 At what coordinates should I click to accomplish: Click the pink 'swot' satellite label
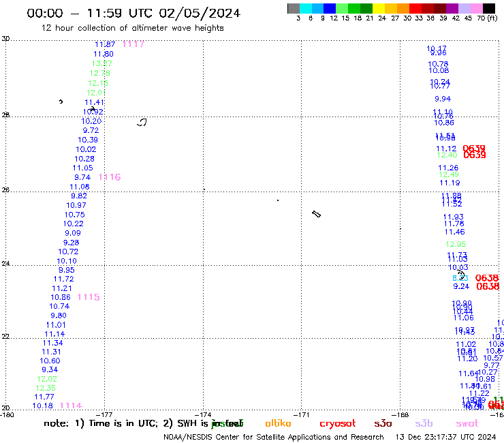coord(467,423)
